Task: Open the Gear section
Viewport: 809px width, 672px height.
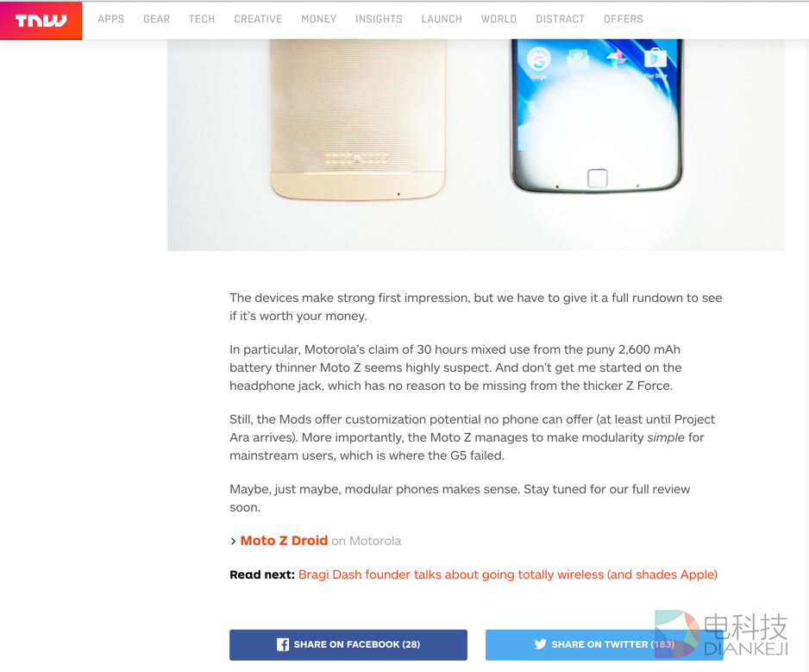Action: [156, 19]
